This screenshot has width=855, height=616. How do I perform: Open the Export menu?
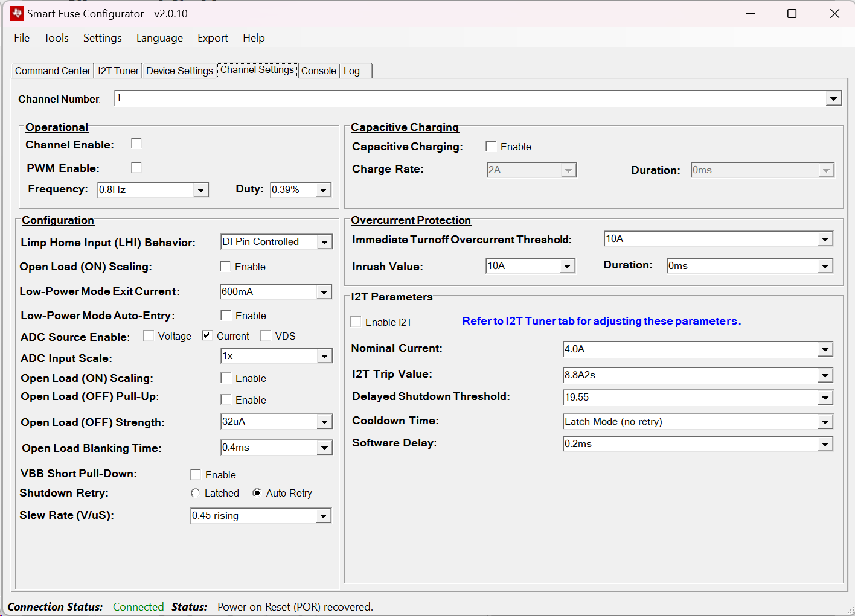pyautogui.click(x=213, y=38)
